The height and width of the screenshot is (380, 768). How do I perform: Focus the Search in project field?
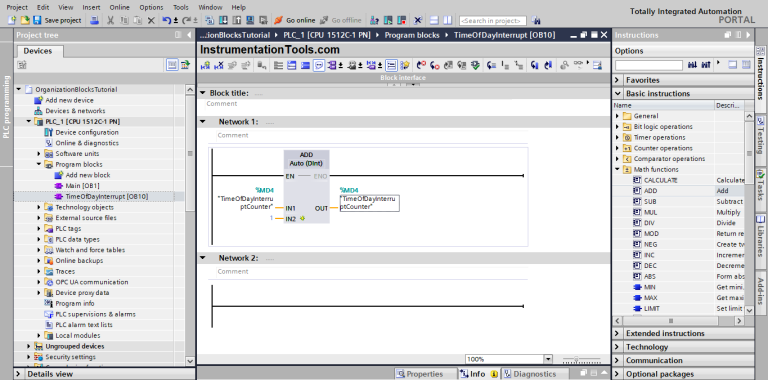click(493, 21)
